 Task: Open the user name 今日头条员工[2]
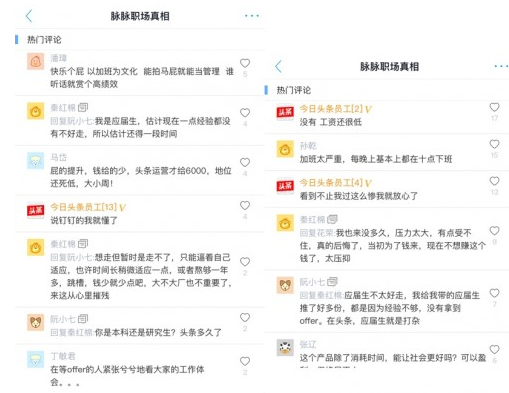click(x=331, y=109)
